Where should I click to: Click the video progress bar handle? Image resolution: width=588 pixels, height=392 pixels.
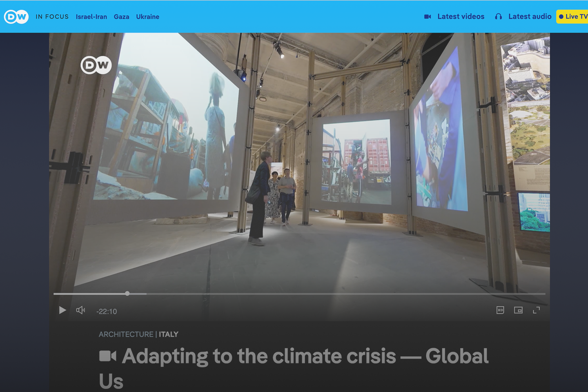coord(127,293)
